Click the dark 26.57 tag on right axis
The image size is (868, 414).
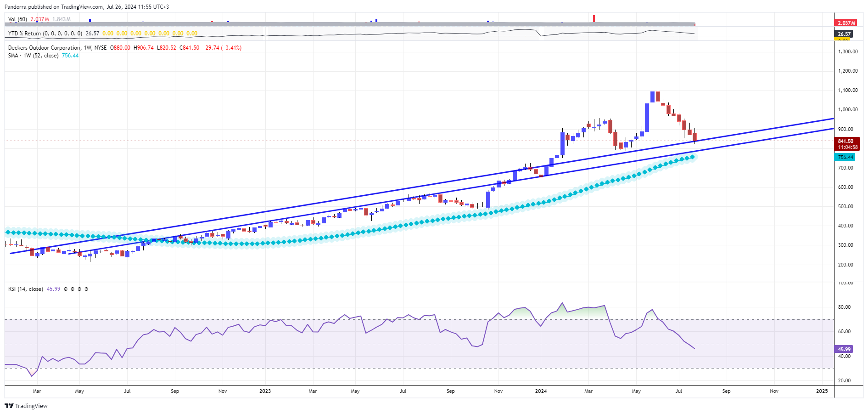tap(844, 34)
